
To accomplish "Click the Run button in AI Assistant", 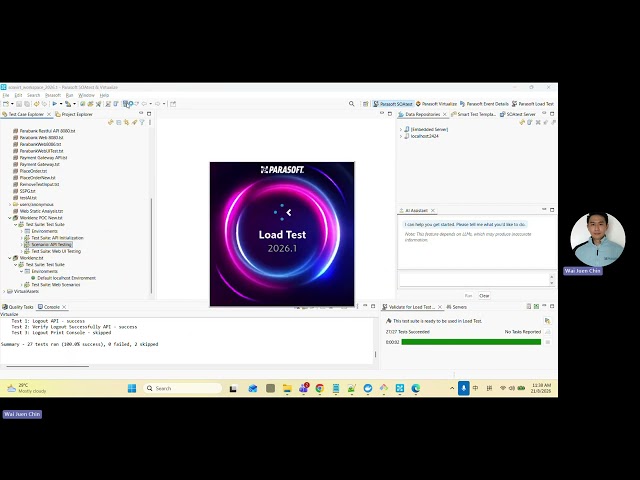I will click(x=468, y=296).
